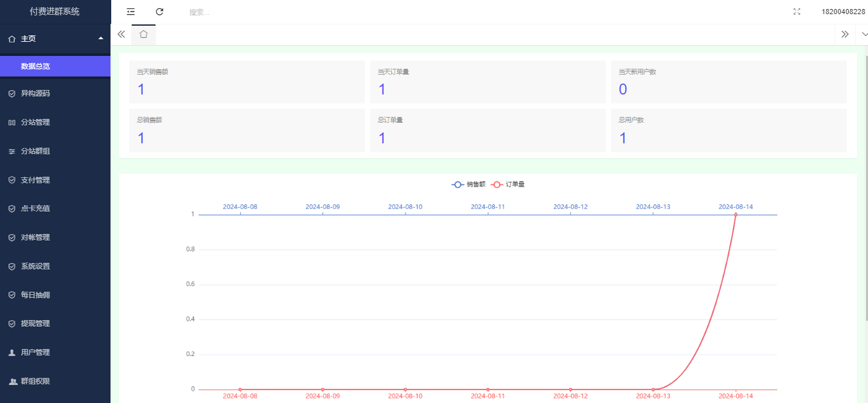Click the refresh icon in the top bar
Screen dimensions: 868x403
[159, 12]
